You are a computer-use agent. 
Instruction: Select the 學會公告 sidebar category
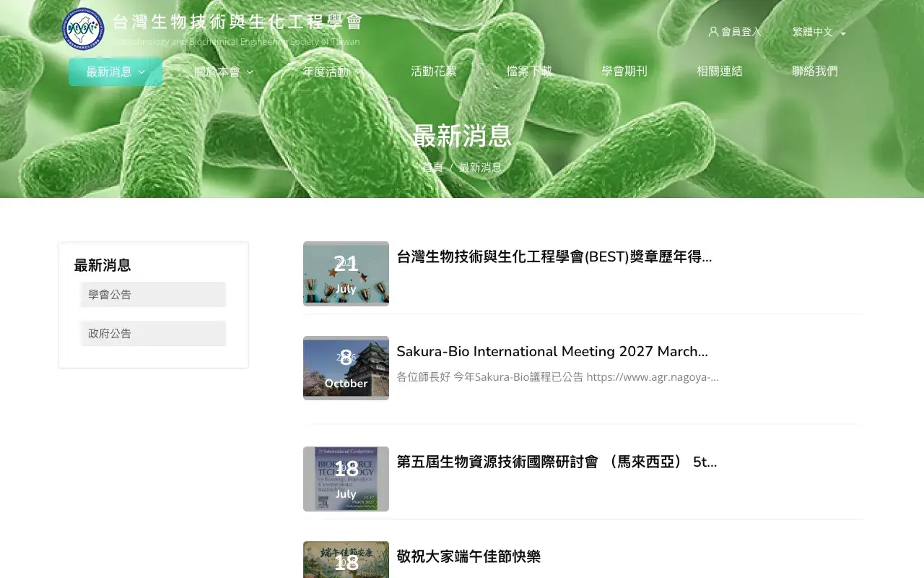153,295
